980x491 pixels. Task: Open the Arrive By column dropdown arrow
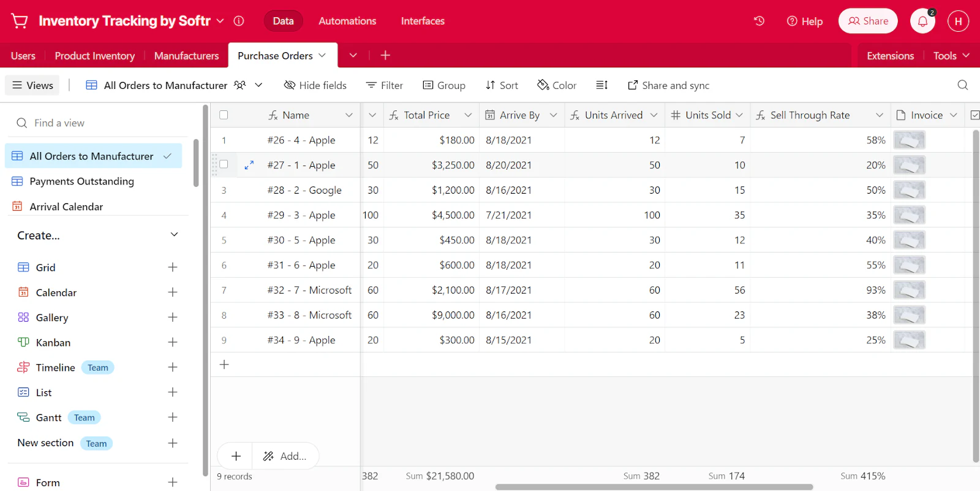(553, 115)
